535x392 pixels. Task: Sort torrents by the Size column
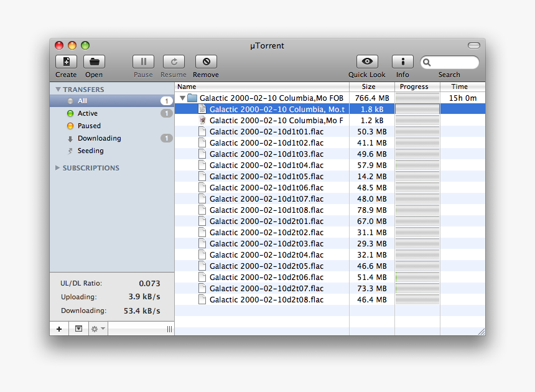[x=368, y=86]
